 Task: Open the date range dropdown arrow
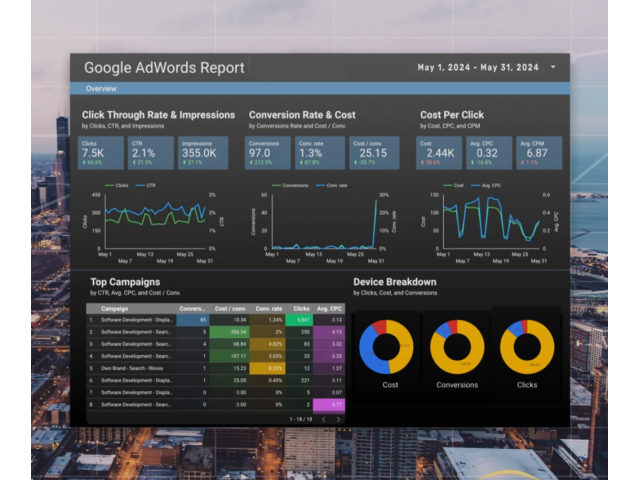pyautogui.click(x=553, y=68)
